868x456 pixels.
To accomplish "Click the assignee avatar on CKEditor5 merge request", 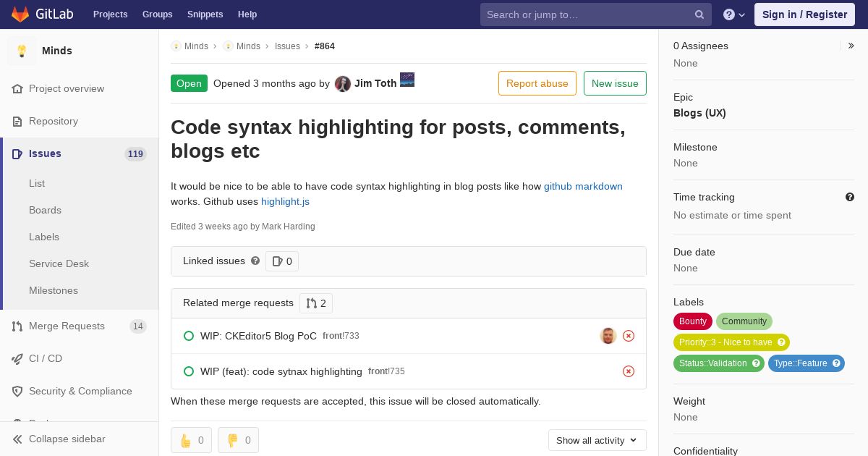I will tap(608, 336).
